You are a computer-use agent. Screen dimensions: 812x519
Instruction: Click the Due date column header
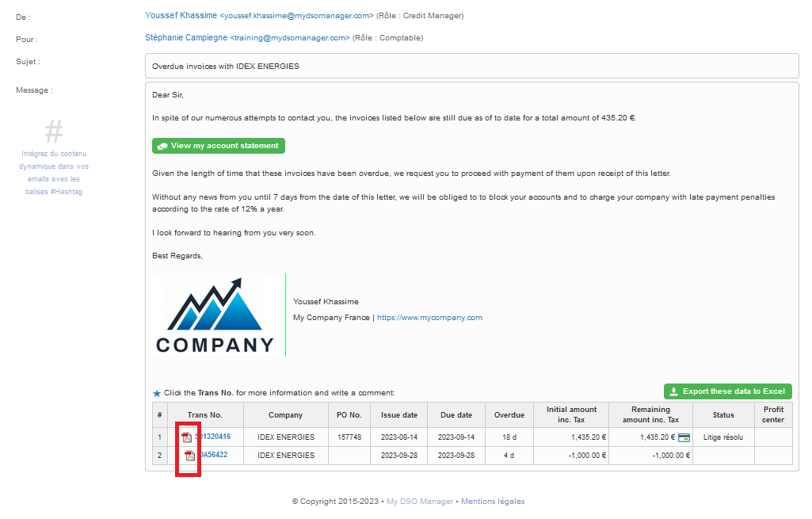[456, 415]
